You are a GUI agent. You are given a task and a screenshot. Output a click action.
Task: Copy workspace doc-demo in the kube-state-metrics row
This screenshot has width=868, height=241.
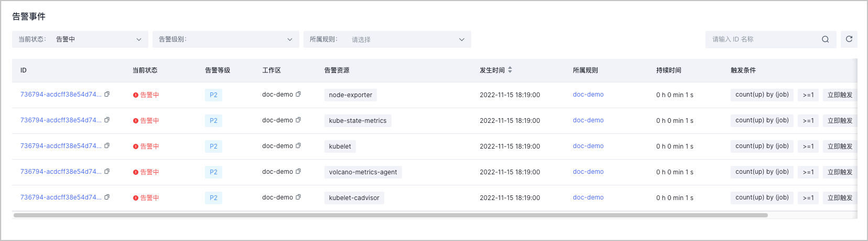[298, 120]
